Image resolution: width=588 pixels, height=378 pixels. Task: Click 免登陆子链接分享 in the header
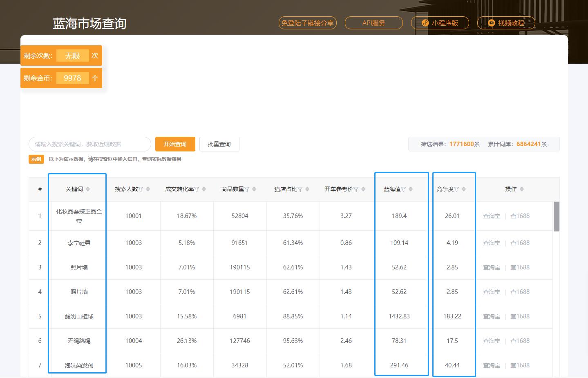pyautogui.click(x=307, y=23)
